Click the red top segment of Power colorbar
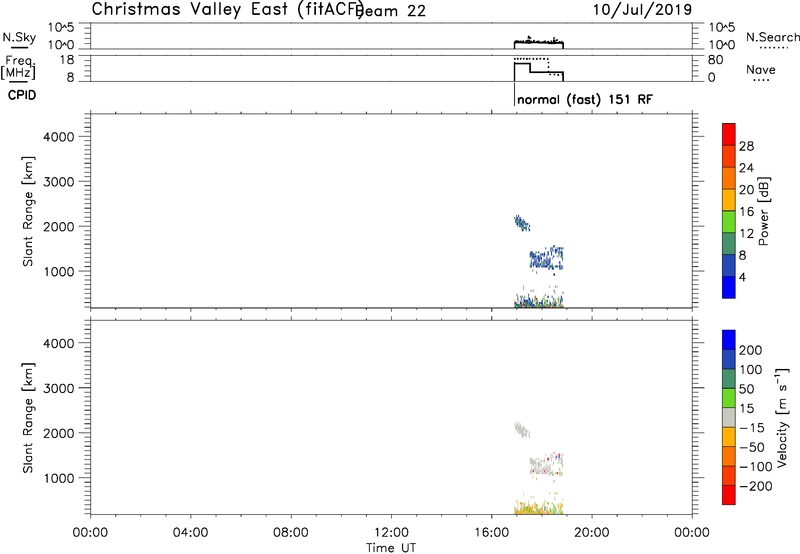This screenshot has height=554, width=800. [729, 134]
